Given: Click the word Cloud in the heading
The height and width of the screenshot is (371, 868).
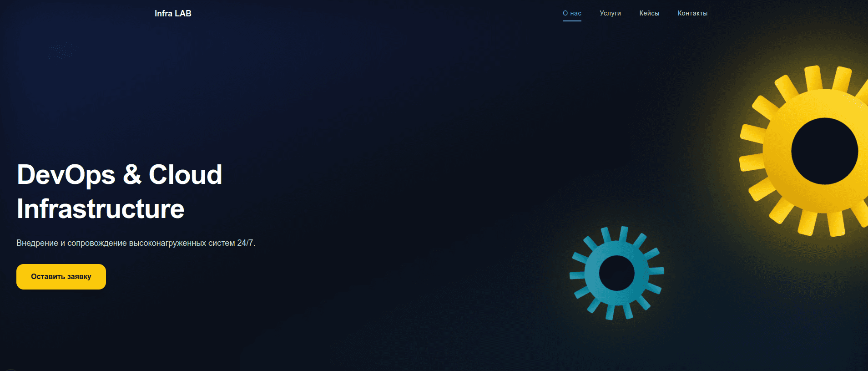Looking at the screenshot, I should (185, 175).
